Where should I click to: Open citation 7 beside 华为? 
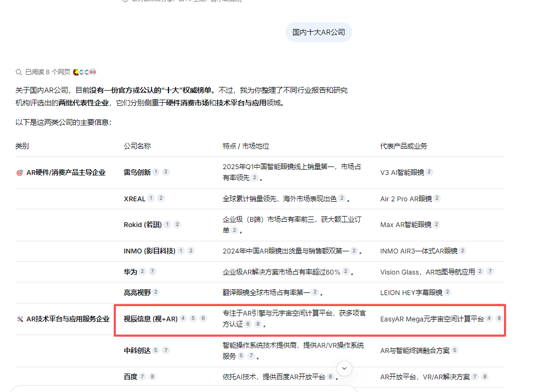[x=152, y=271]
